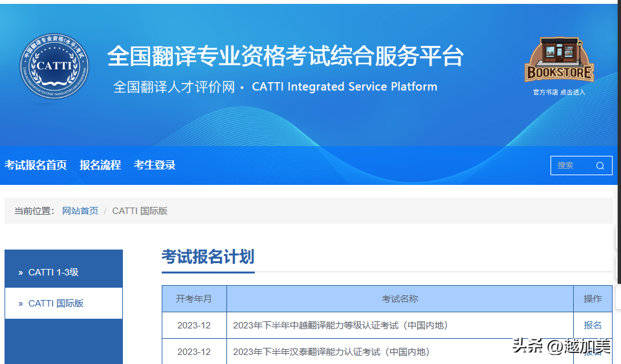Click the 2023-12 date in 中越 row

tap(194, 325)
